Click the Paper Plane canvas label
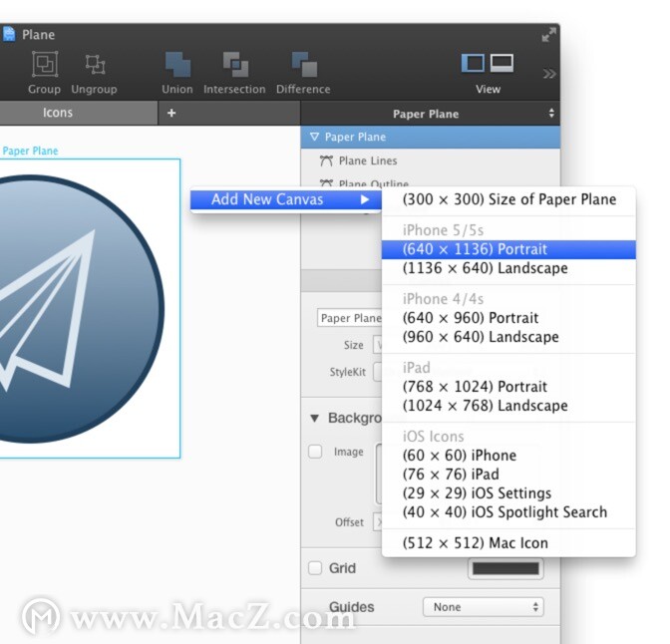 [30, 151]
